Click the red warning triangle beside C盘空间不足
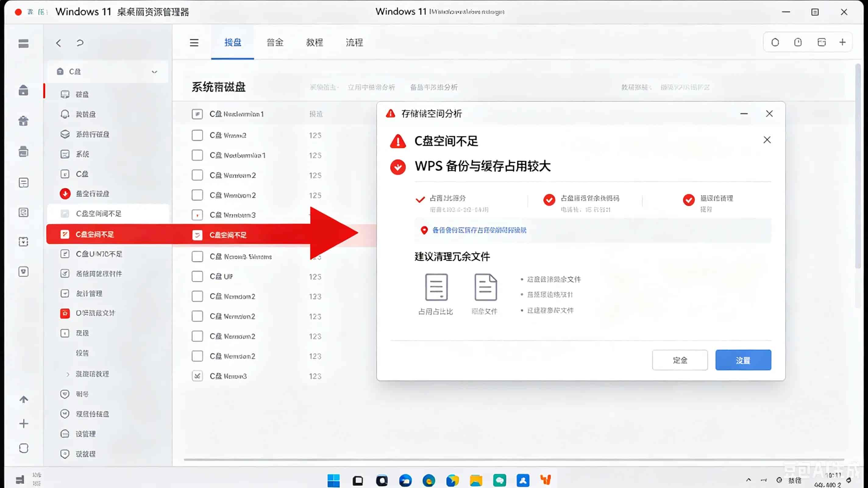 click(x=398, y=141)
